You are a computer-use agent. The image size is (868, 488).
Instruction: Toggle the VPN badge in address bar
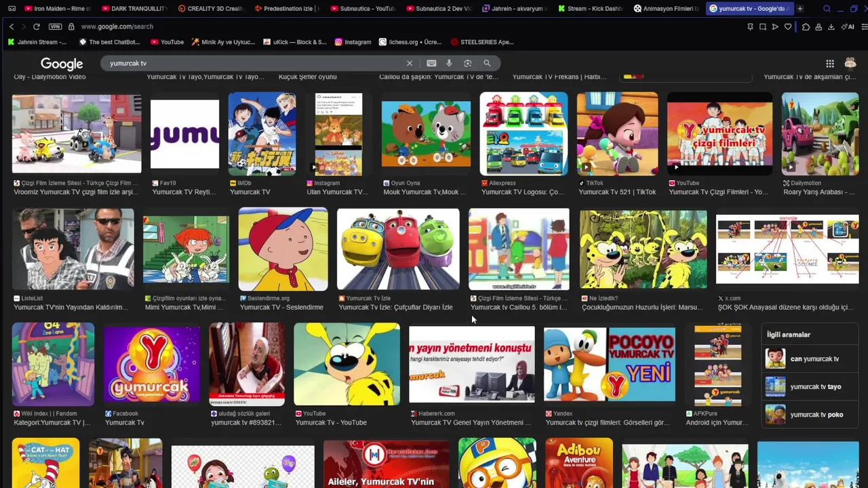click(55, 26)
